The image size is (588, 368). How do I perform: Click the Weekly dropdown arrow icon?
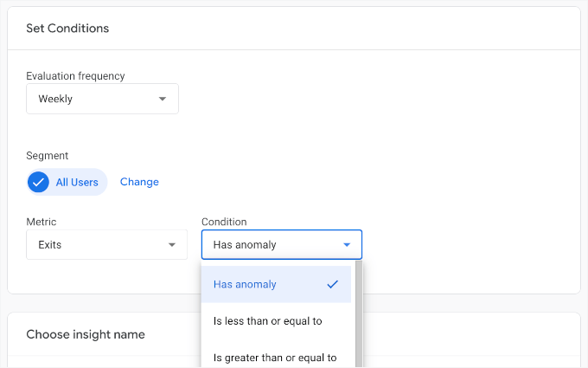coord(162,99)
